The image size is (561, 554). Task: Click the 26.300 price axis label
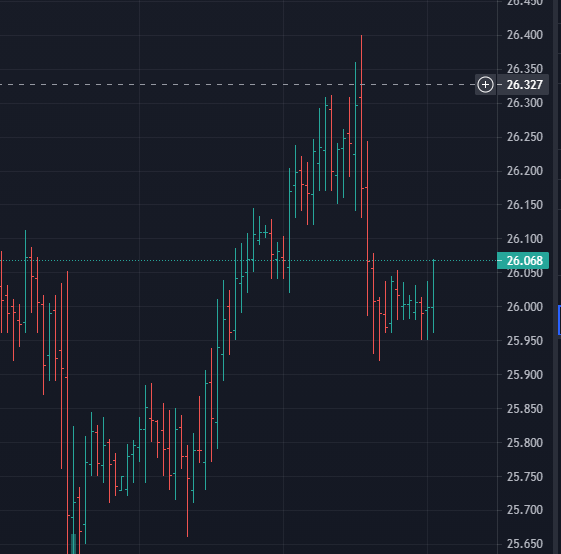tap(525, 103)
